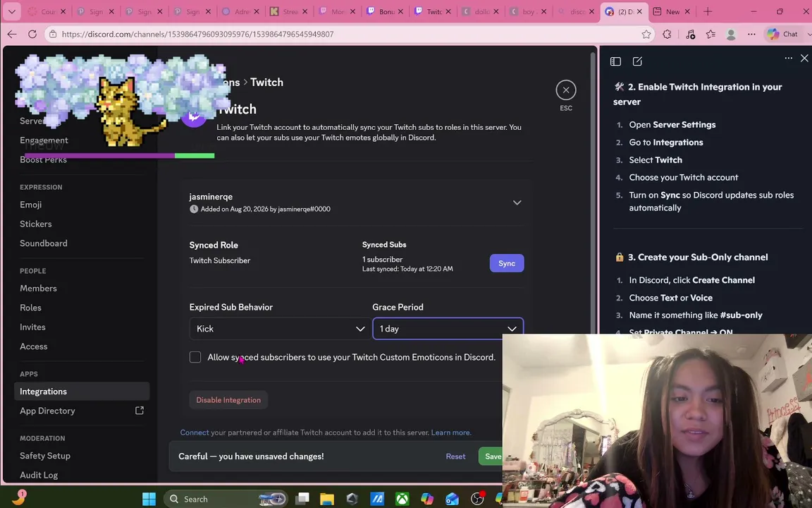
Task: Open the Favorites list icon
Action: click(x=710, y=34)
